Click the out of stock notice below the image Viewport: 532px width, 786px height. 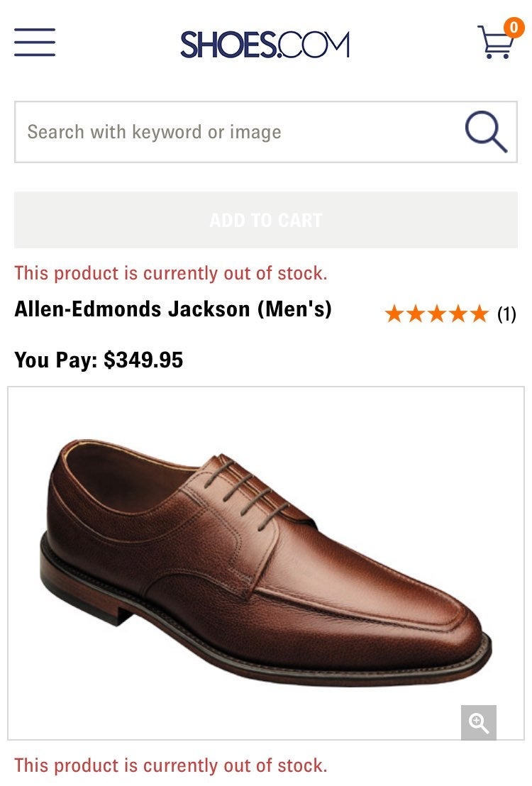click(170, 765)
